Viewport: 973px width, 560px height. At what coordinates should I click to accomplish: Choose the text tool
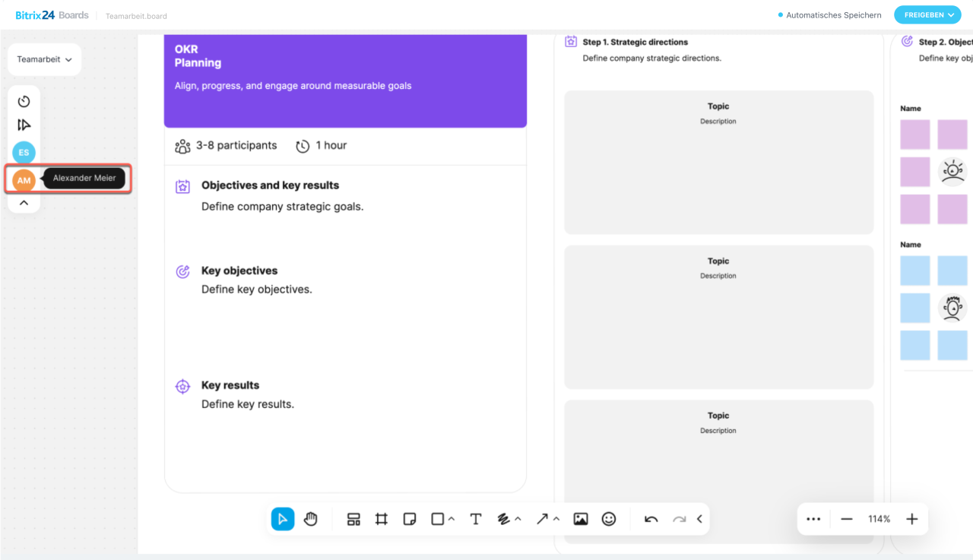coord(476,519)
